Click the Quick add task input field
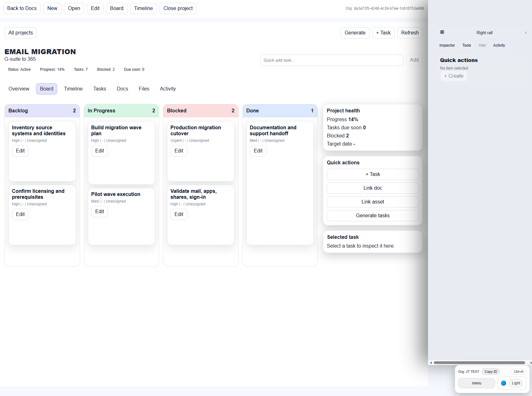 332,60
